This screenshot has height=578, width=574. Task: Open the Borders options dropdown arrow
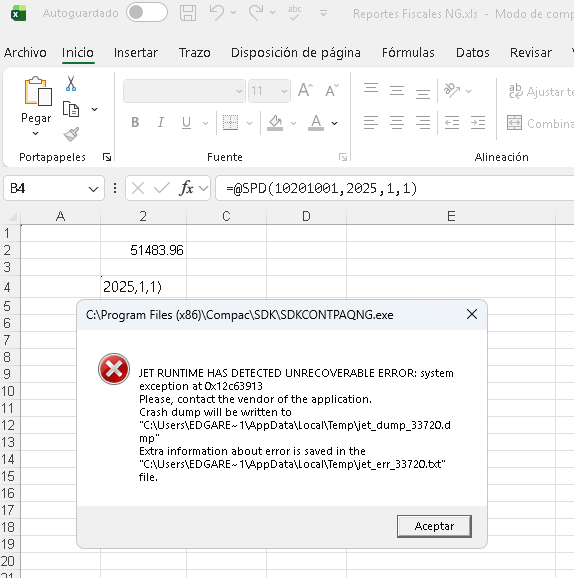tap(250, 123)
